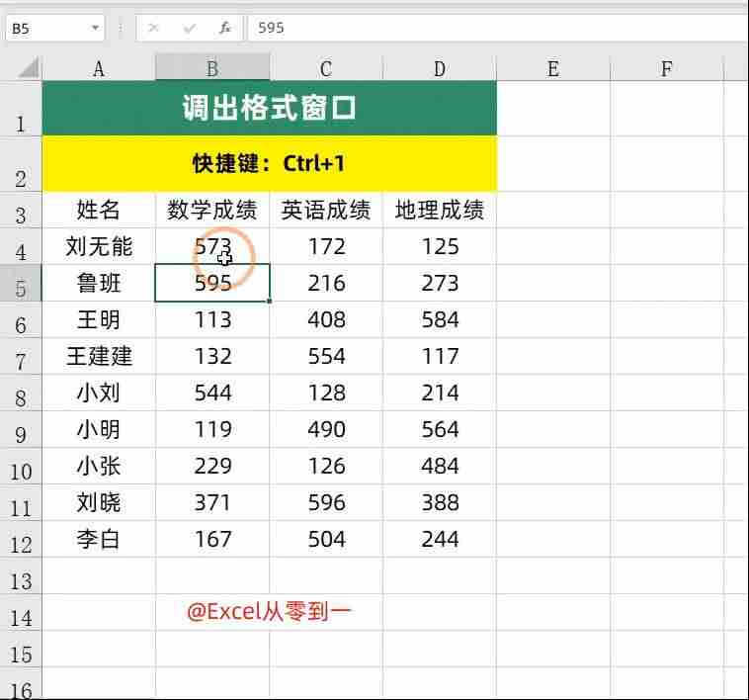
Task: Select row 13 header
Action: (x=21, y=576)
